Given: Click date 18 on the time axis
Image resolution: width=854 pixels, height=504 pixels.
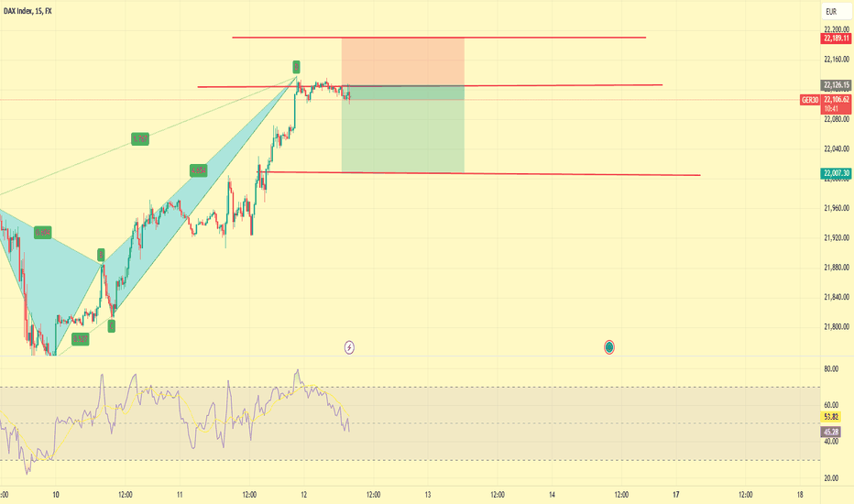Looking at the screenshot, I should pos(800,495).
